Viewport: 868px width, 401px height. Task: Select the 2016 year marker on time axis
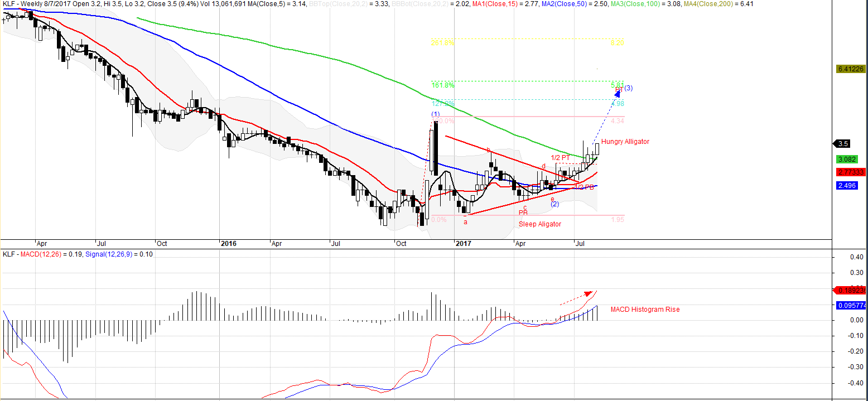click(x=229, y=244)
